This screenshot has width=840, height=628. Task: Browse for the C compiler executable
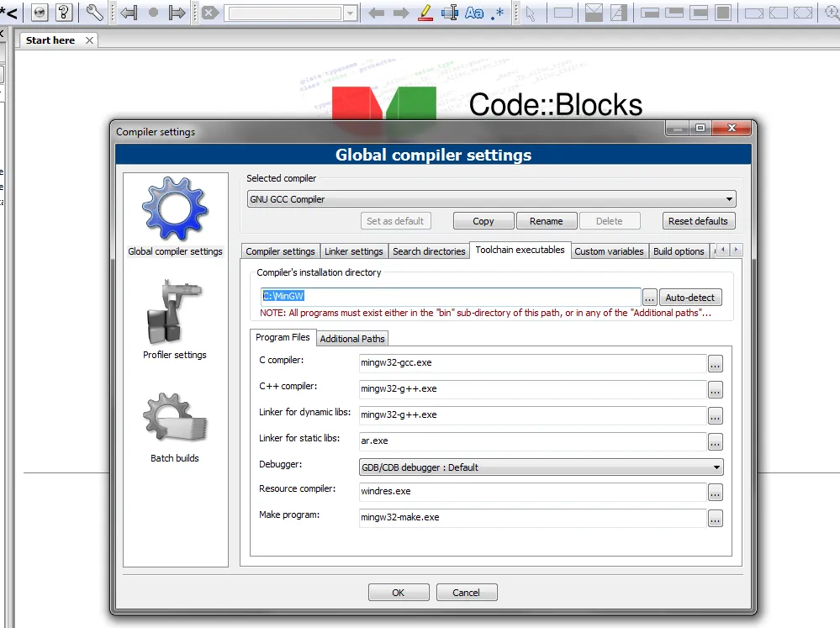pyautogui.click(x=716, y=364)
